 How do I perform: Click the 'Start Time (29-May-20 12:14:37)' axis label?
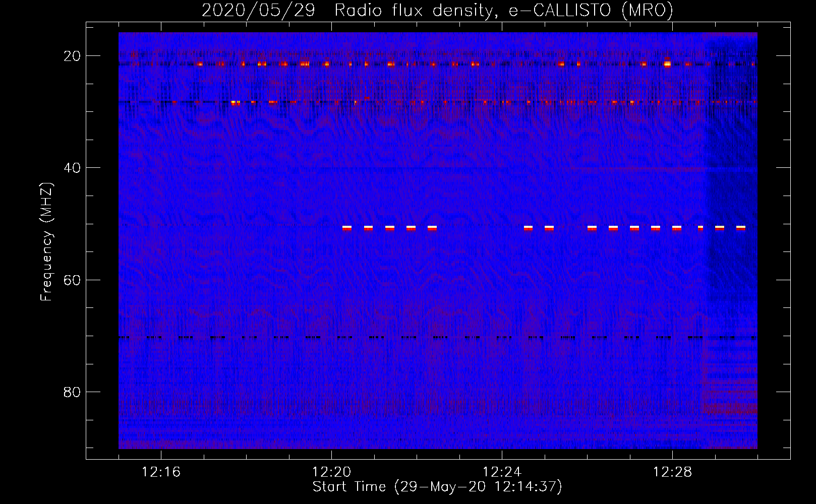coord(437,487)
